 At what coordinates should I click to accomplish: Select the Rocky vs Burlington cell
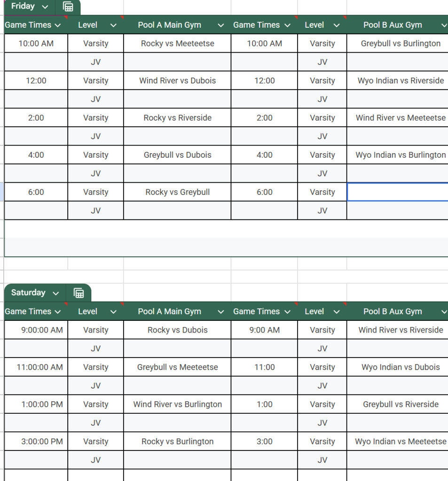point(177,441)
